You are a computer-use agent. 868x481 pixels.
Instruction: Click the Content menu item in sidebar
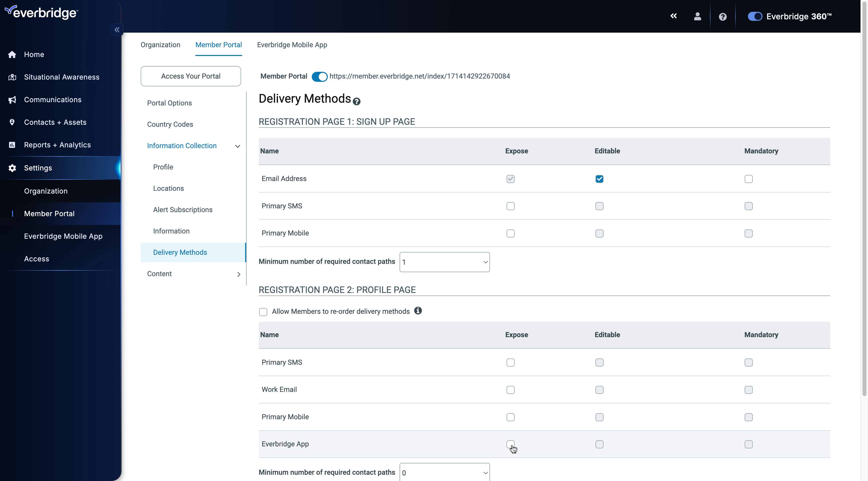point(159,273)
